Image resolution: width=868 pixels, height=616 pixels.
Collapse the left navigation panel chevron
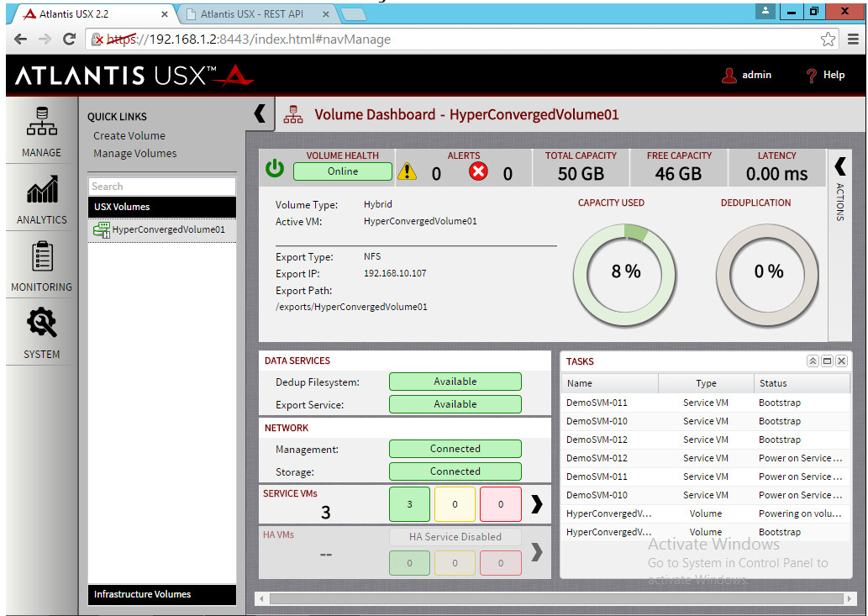pyautogui.click(x=260, y=113)
